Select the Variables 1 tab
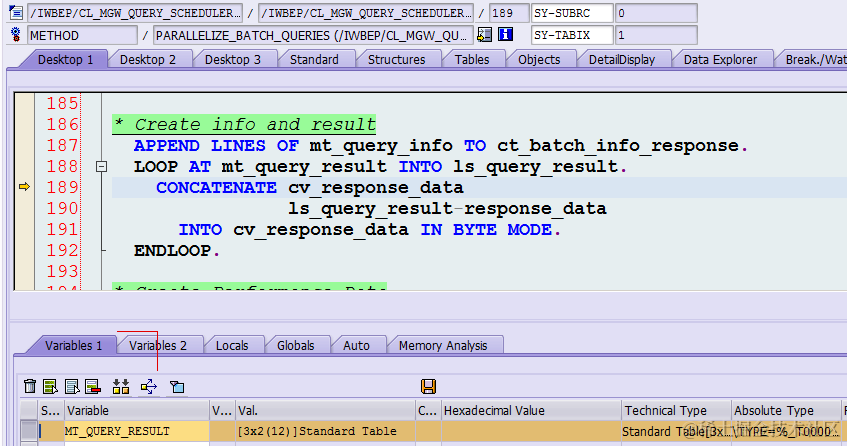847x446 pixels. click(x=73, y=346)
